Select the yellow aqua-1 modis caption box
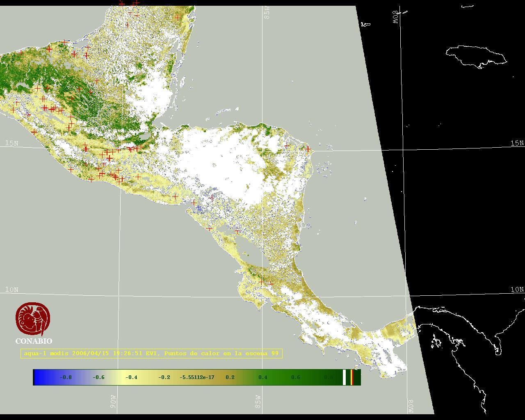 (x=151, y=354)
